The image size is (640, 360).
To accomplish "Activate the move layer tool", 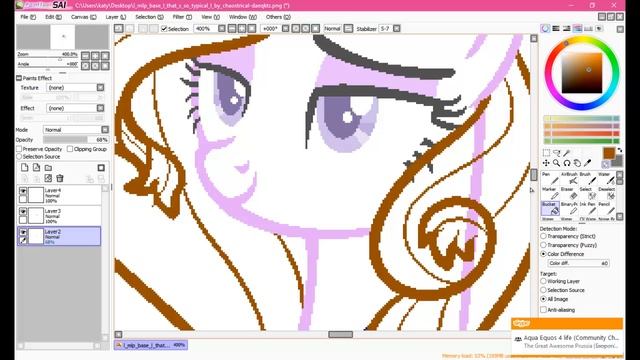I will [546, 163].
